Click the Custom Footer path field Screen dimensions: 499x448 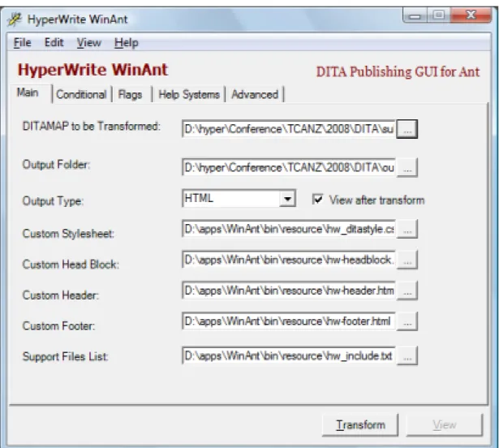click(289, 321)
